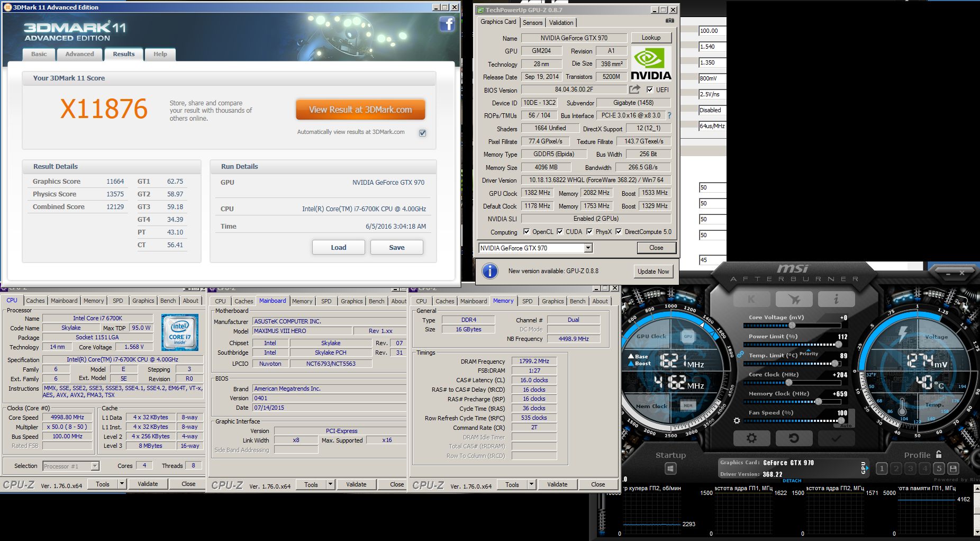
Task: Click the Facebook share icon in 3DMark
Action: tap(447, 24)
